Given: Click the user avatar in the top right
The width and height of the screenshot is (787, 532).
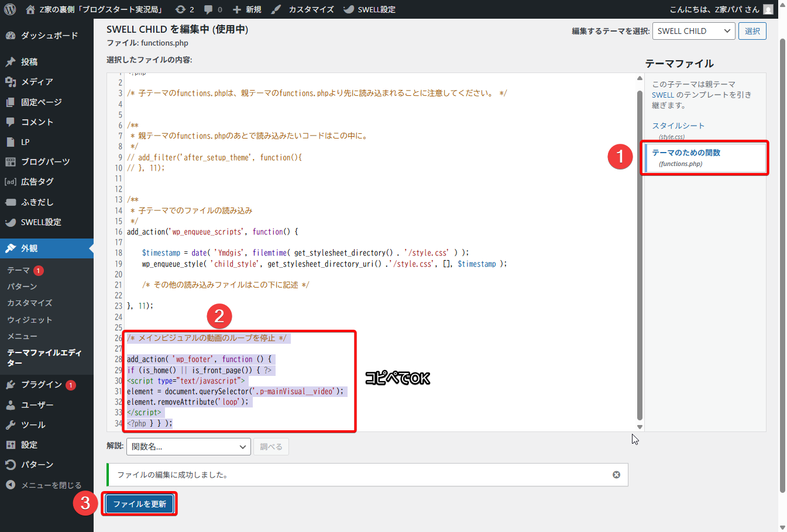Looking at the screenshot, I should point(768,9).
